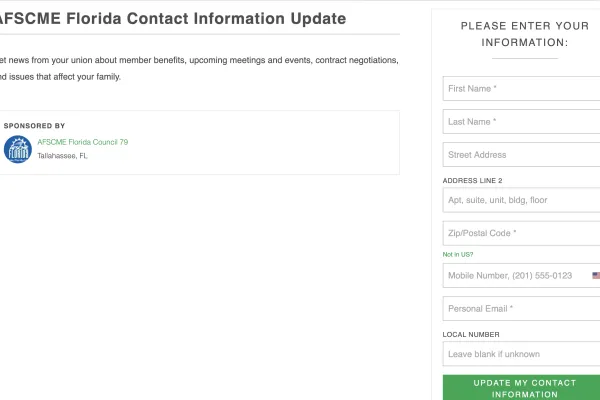This screenshot has width=600, height=400.
Task: Click the Mobile Number input
Action: (515, 275)
